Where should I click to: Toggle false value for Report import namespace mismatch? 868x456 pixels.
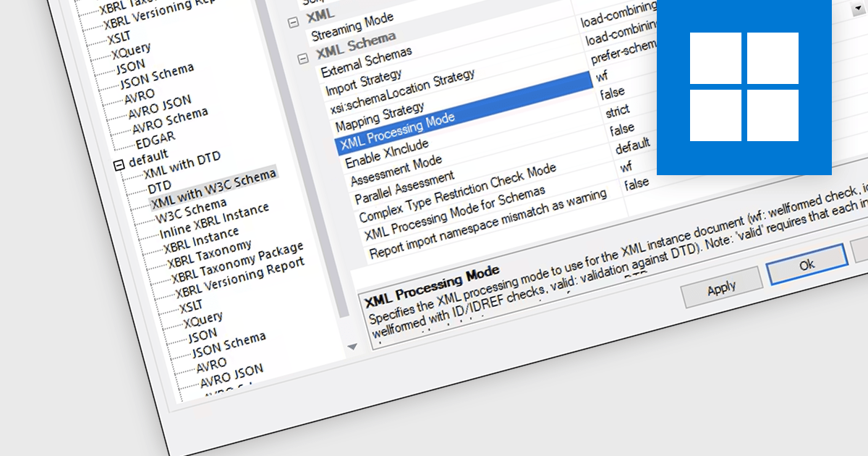click(637, 184)
